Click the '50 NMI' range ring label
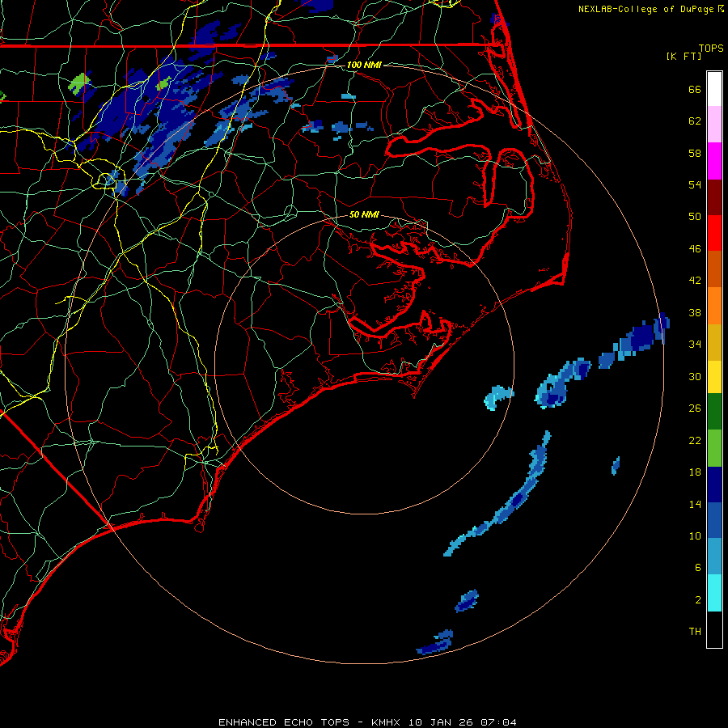728x728 pixels. (x=364, y=214)
